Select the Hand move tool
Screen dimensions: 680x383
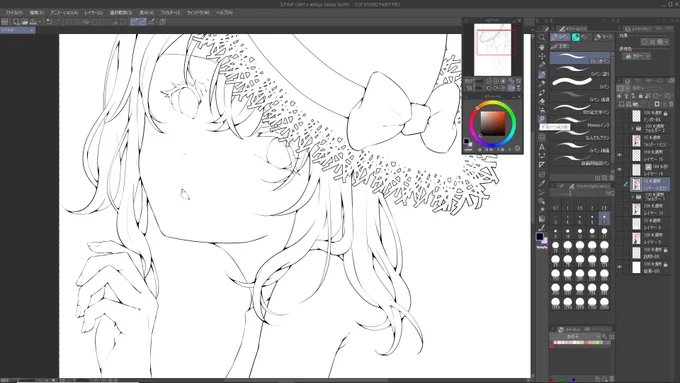(542, 47)
